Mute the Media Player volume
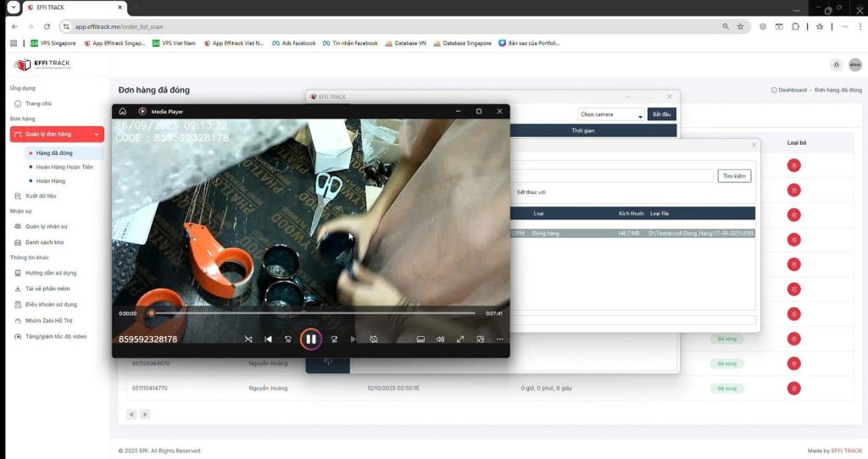868x459 pixels. coord(440,339)
